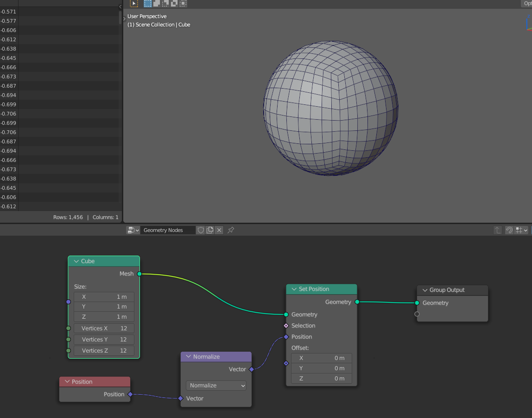Choose the Extend selection mode icon
This screenshot has height=418, width=532.
click(157, 3)
